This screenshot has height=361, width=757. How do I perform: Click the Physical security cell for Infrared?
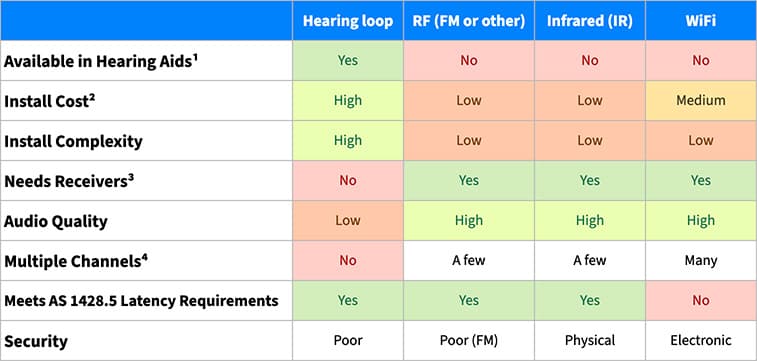(589, 341)
